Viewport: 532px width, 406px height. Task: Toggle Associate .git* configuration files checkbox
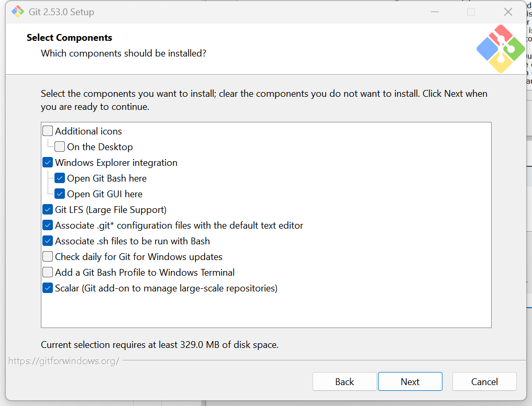pyautogui.click(x=48, y=225)
